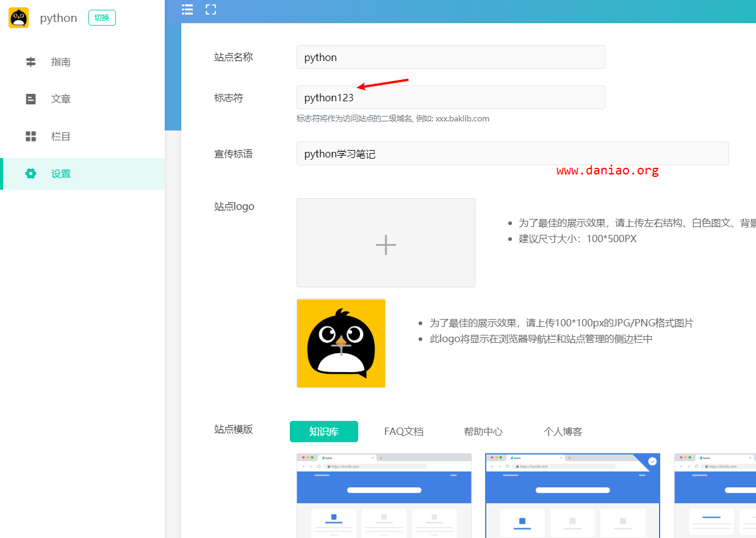The width and height of the screenshot is (756, 538).
Task: Select the checked middle template thumbnail
Action: click(x=572, y=495)
